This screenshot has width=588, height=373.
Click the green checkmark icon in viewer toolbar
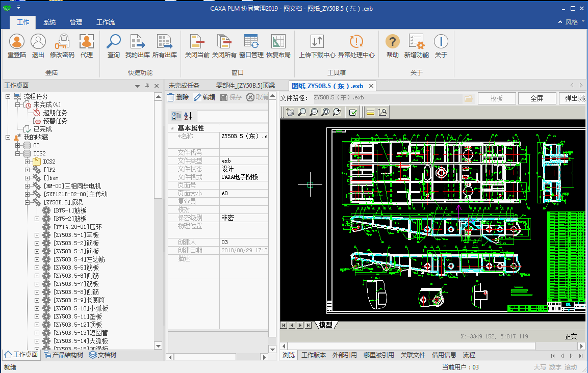[353, 112]
